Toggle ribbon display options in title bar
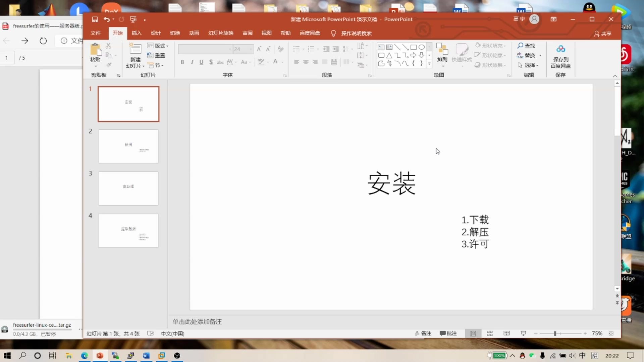This screenshot has height=362, width=644. pyautogui.click(x=553, y=19)
